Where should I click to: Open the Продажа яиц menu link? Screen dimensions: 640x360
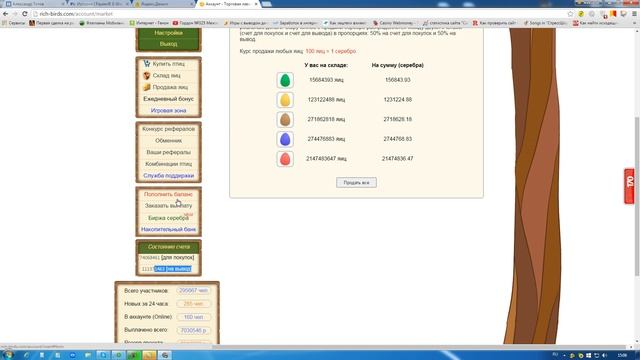point(170,87)
